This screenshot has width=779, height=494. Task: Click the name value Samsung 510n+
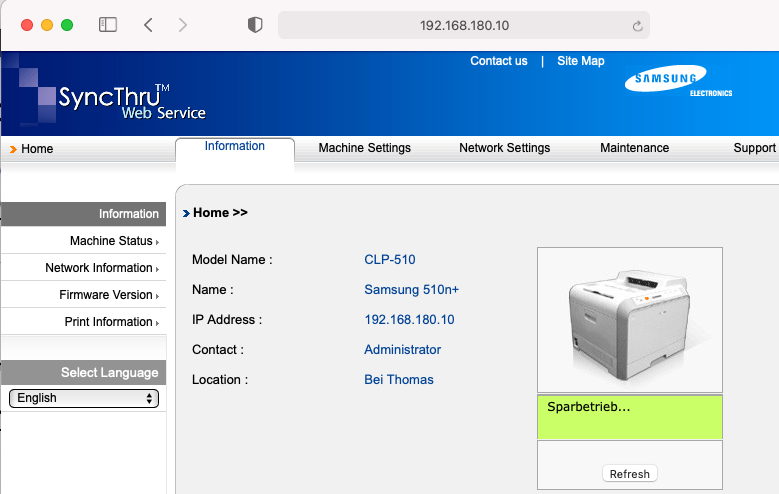411,290
